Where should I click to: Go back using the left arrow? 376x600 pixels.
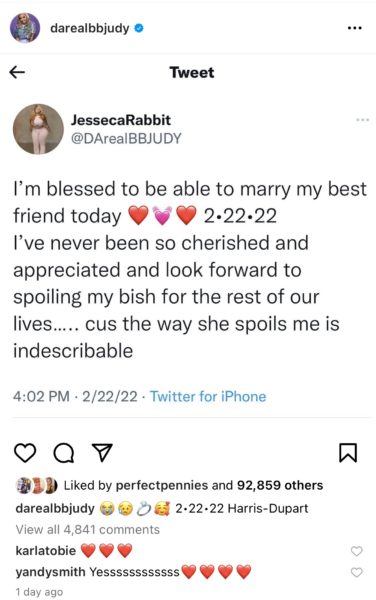[x=17, y=72]
